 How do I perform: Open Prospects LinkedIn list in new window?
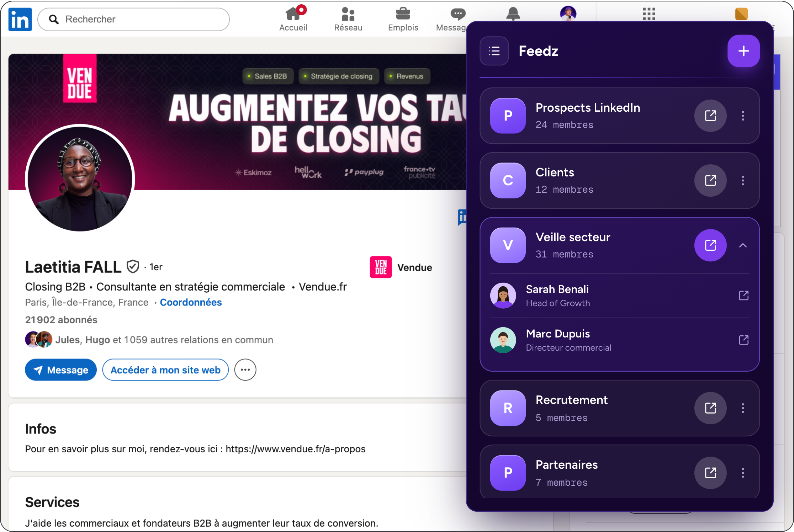coord(710,116)
